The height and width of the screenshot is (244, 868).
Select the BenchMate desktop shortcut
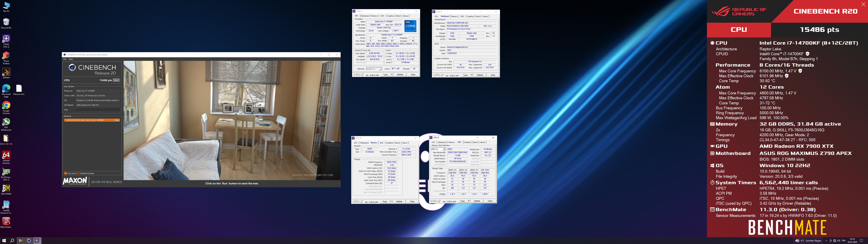(x=6, y=190)
